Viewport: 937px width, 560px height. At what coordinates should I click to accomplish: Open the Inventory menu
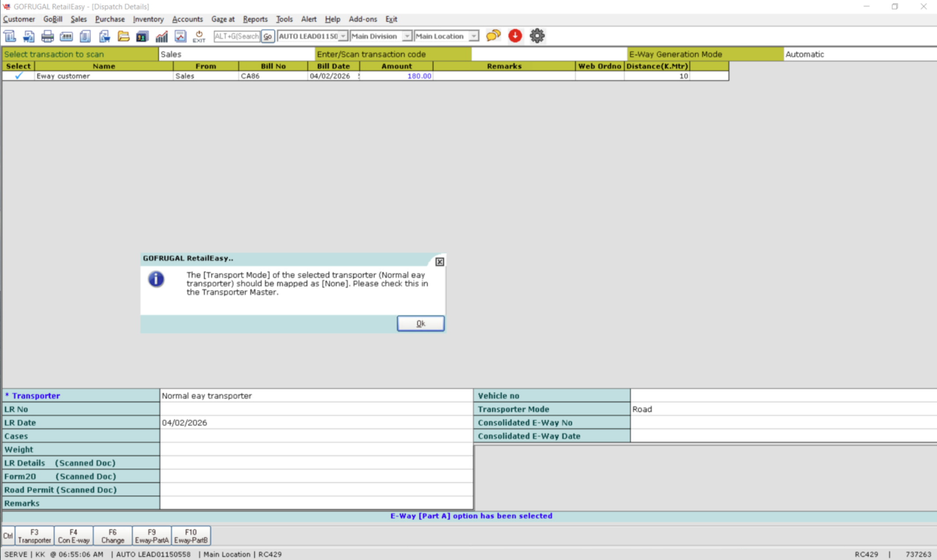pyautogui.click(x=148, y=19)
